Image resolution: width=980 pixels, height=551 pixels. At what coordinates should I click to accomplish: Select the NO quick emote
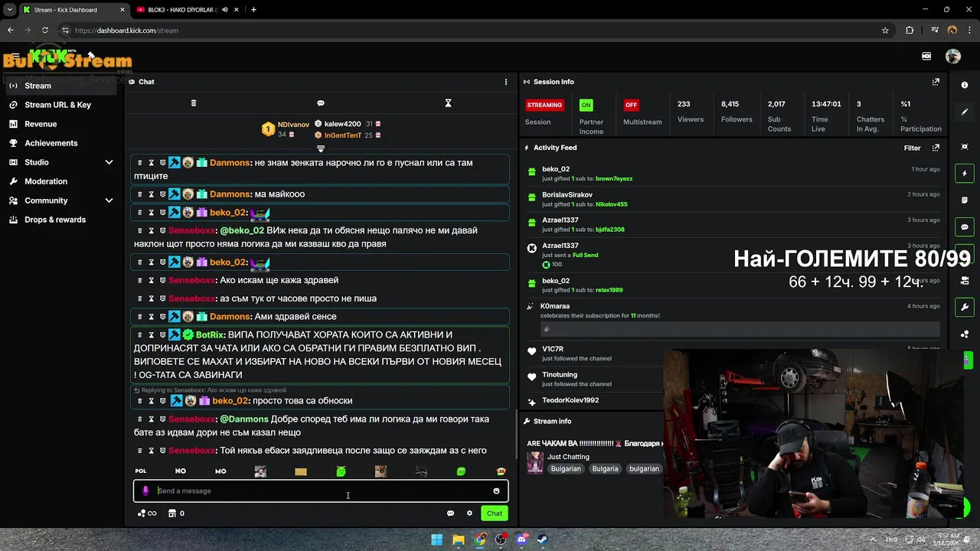[181, 471]
